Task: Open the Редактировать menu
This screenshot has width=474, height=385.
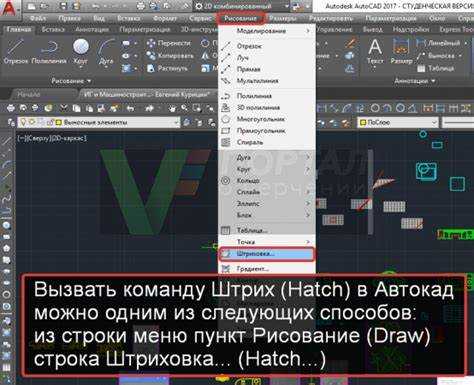Action: point(332,18)
